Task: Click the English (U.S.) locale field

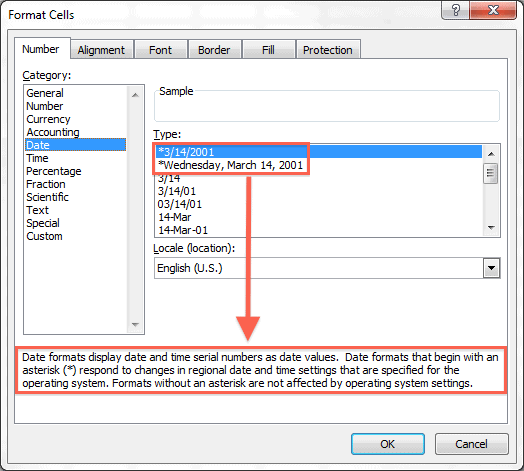Action: pyautogui.click(x=318, y=268)
